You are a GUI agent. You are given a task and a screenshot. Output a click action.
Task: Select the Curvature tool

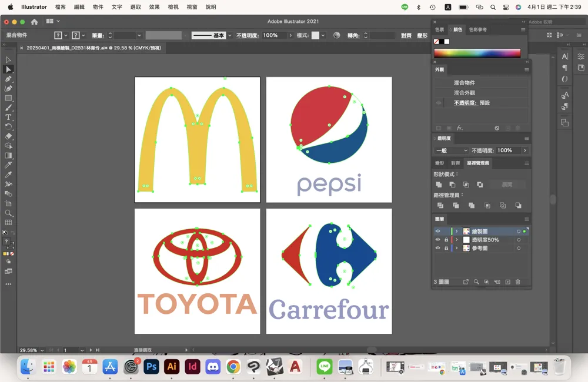point(8,89)
